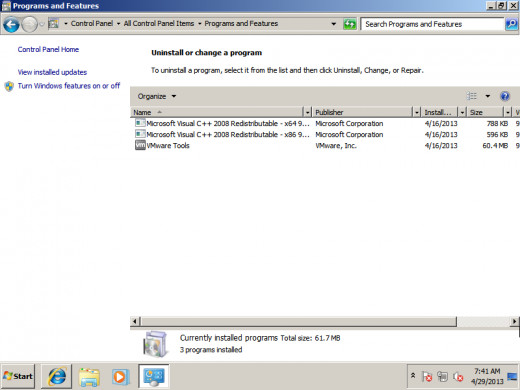Open Installed On column filter dropdown
Screen dimensions: 520x390
462,112
